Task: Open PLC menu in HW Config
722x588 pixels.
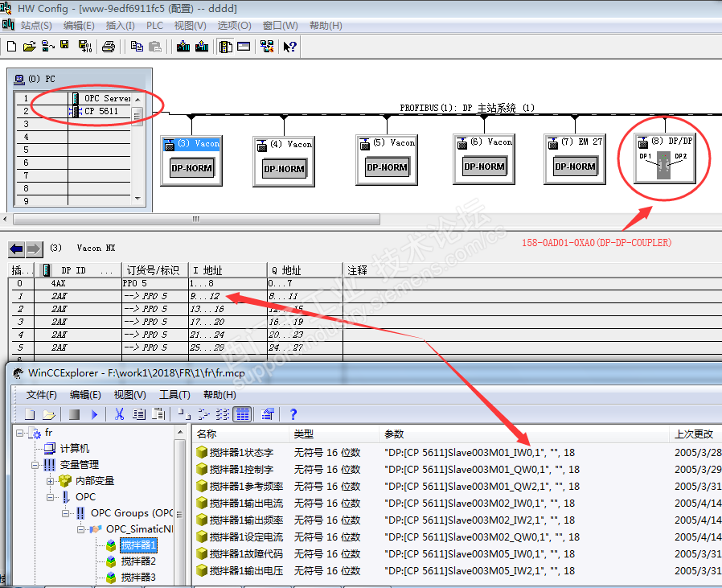Action: point(154,26)
